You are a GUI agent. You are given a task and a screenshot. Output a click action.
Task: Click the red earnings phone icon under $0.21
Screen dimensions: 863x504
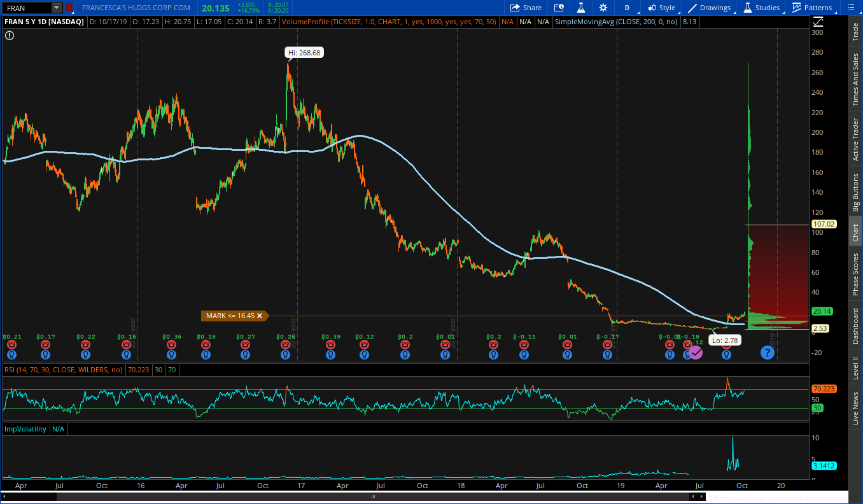click(x=11, y=344)
